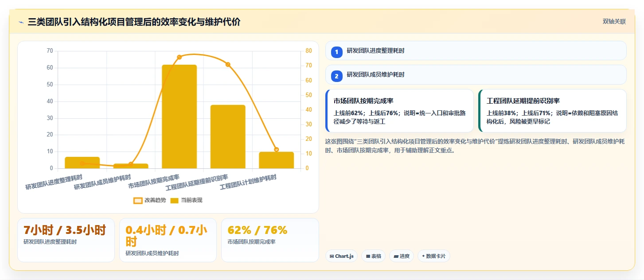Click the 数据卡片 tag
Image resolution: width=644 pixels, height=280 pixels.
coord(434,256)
